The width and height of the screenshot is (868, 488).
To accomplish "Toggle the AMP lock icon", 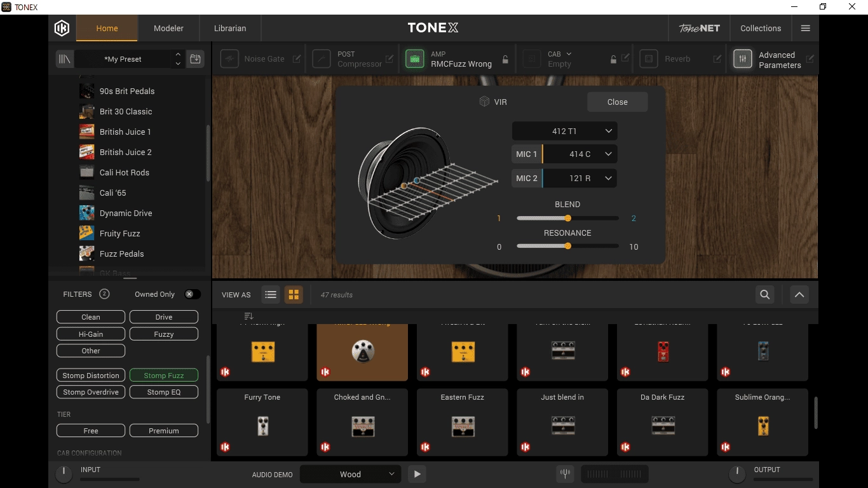I will [x=505, y=59].
